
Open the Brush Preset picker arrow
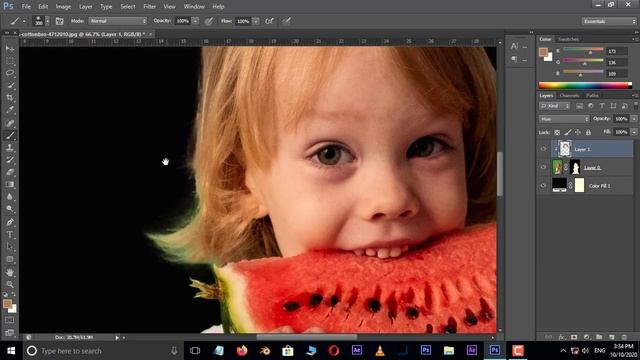pyautogui.click(x=47, y=21)
